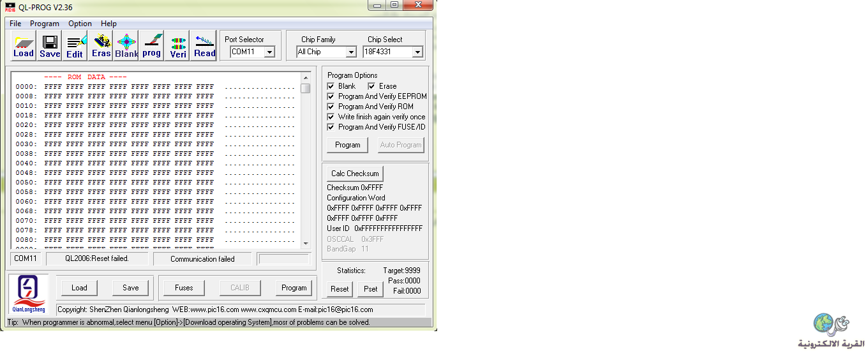Image resolution: width=868 pixels, height=358 pixels.
Task: Click the Read chip toolbar icon
Action: [204, 46]
